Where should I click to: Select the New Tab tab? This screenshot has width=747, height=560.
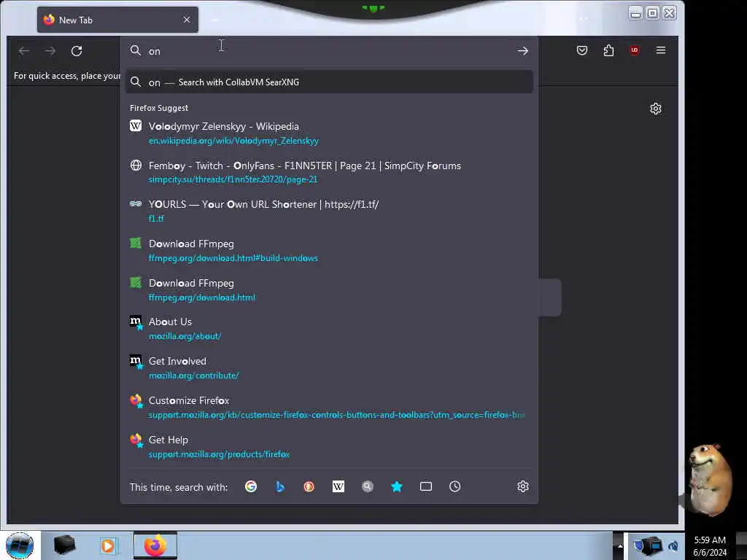point(117,20)
